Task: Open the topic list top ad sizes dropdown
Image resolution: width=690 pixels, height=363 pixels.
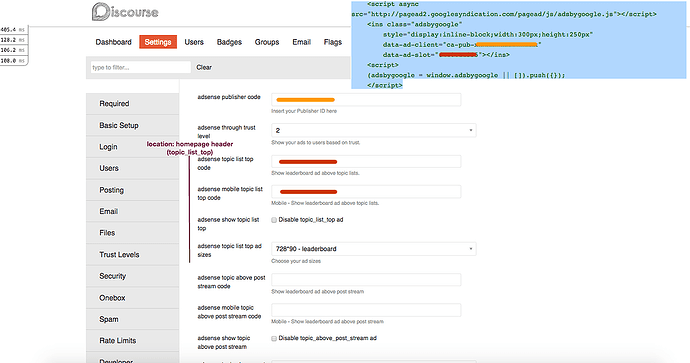Action: pos(374,249)
